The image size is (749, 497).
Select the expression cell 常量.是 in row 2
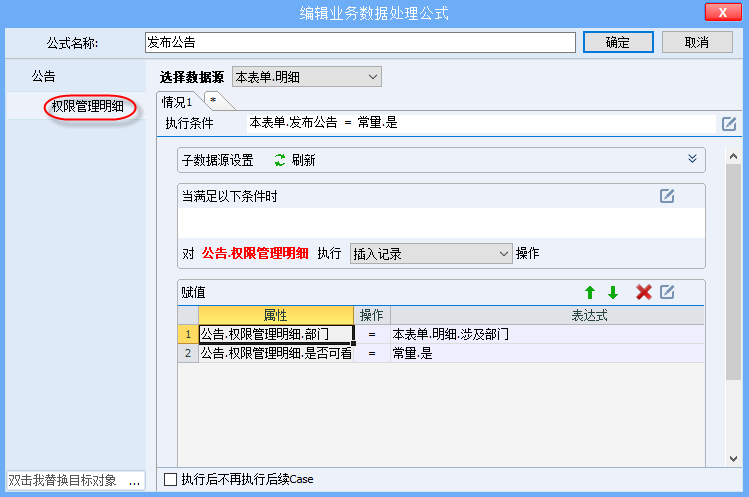tap(547, 353)
